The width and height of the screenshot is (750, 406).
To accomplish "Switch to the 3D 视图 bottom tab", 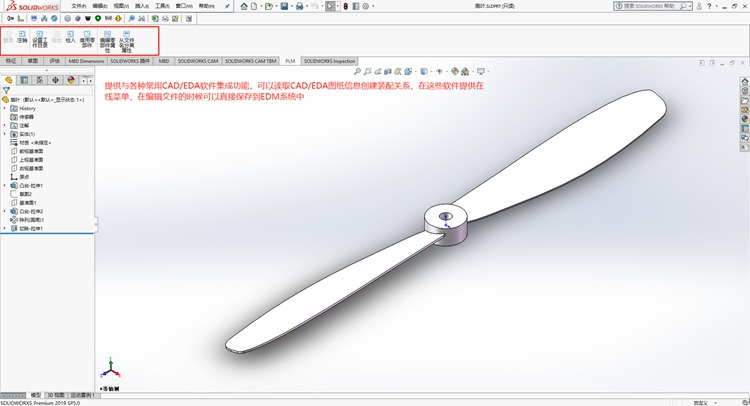I will point(56,395).
